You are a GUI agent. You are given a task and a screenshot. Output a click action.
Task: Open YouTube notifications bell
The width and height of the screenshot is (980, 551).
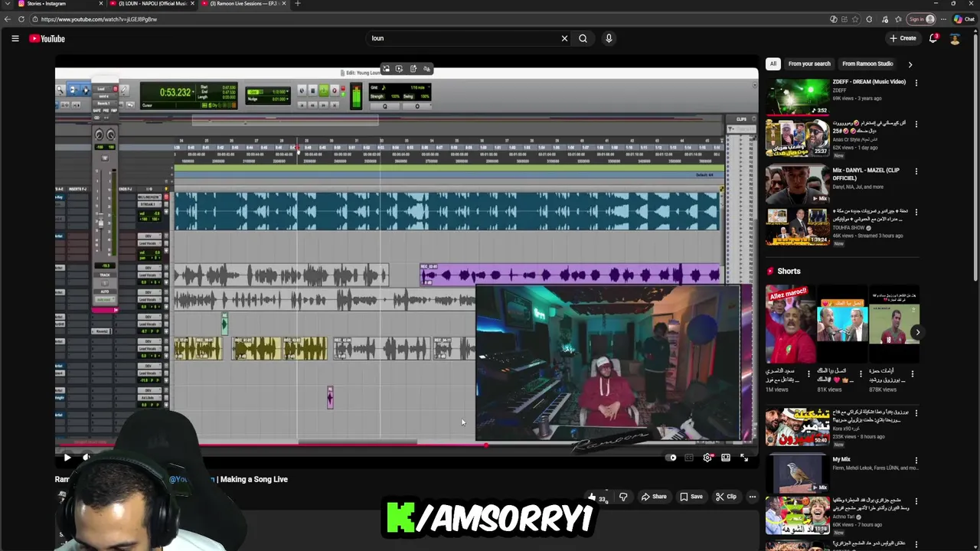pos(933,38)
